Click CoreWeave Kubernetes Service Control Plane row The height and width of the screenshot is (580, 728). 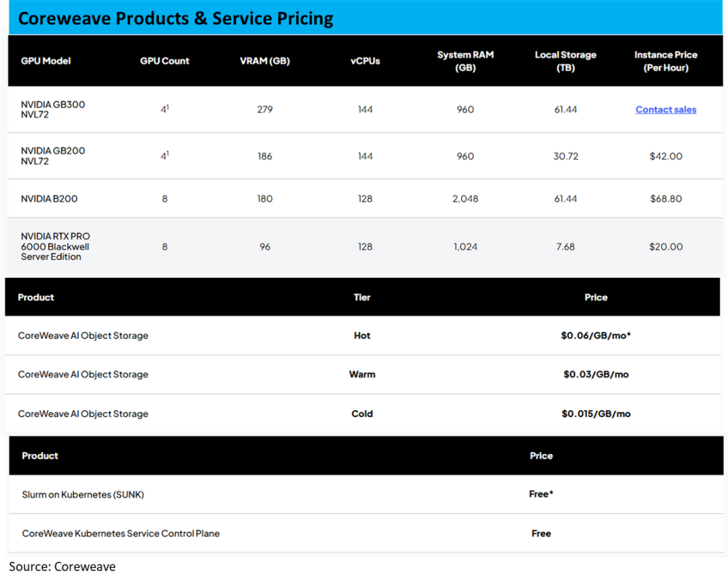[121, 533]
